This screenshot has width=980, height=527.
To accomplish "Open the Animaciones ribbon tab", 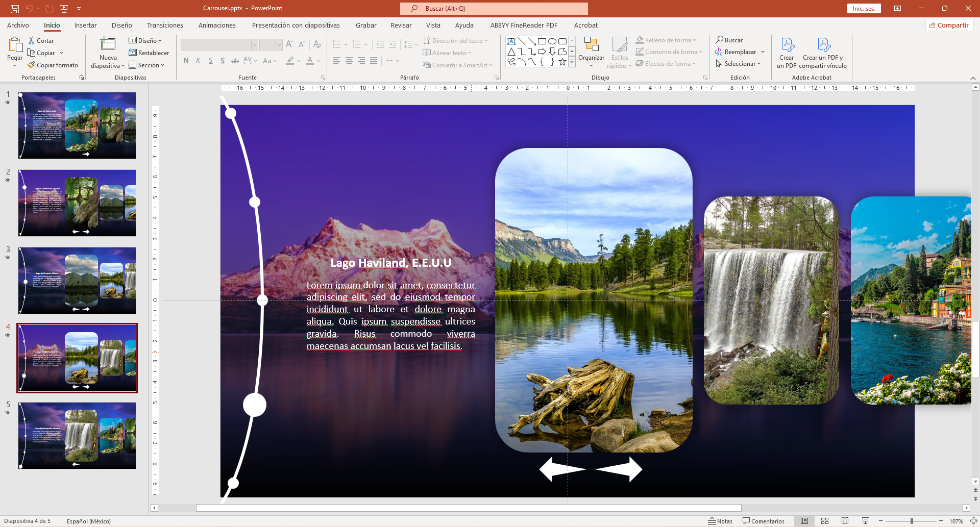I will tap(217, 26).
